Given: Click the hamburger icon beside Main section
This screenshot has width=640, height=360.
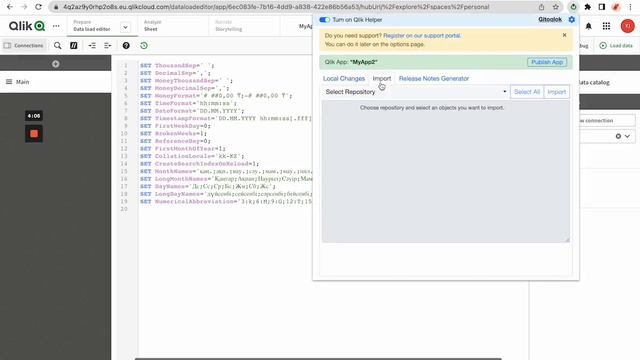Looking at the screenshot, I should tap(9, 82).
